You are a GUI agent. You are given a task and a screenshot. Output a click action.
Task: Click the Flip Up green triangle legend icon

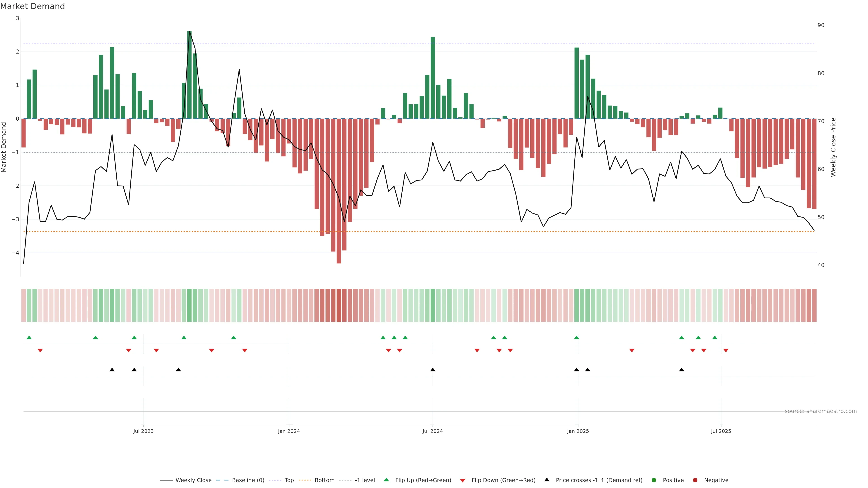click(x=386, y=480)
